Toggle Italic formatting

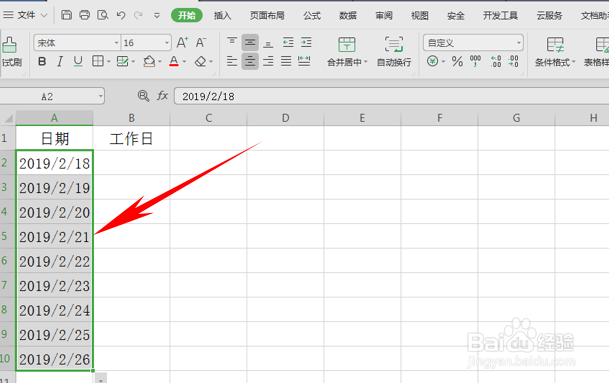60,61
